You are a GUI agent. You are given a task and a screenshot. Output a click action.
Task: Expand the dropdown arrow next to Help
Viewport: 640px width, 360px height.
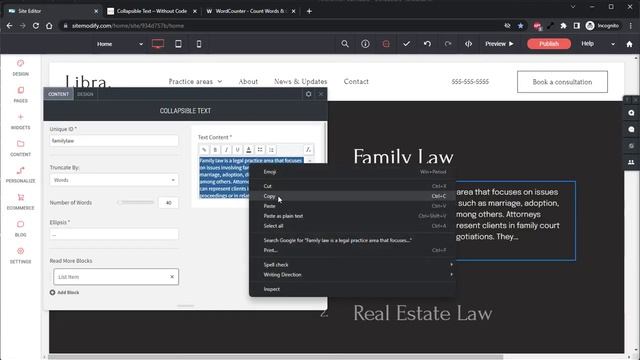pos(613,44)
